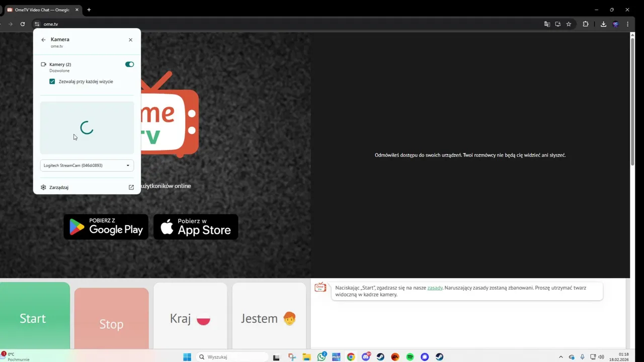
Task: Open Snipping Tool from the taskbar
Action: tap(292, 357)
